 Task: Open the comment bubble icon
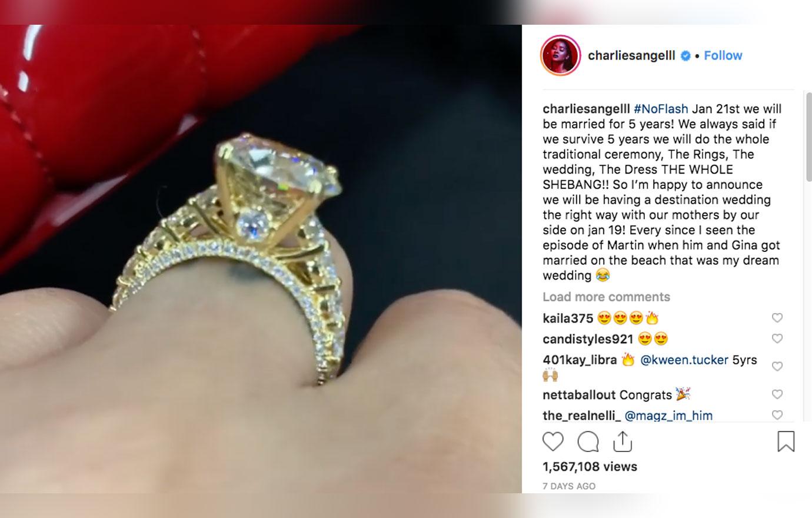click(x=588, y=441)
